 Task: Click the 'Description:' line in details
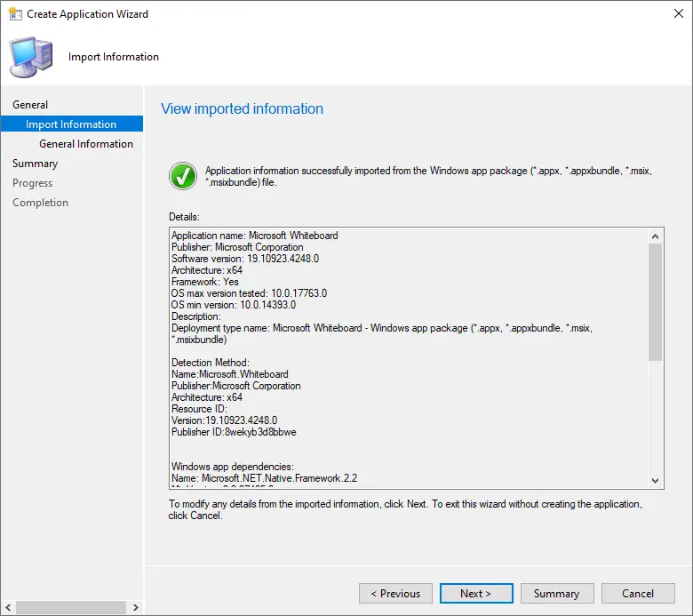(x=196, y=316)
